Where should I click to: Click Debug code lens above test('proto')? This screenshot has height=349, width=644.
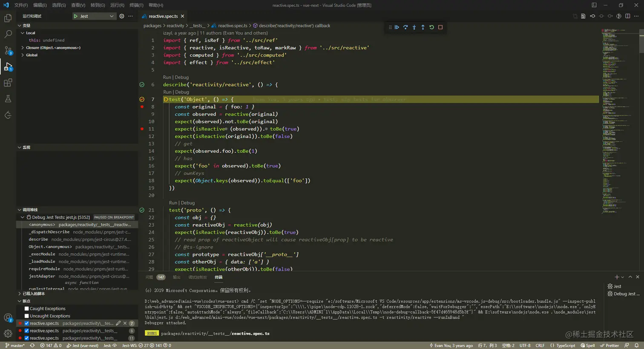click(x=188, y=203)
